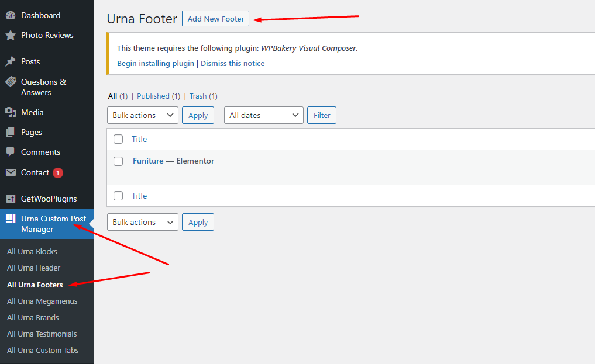
Task: Select Questions & Answers in the sidebar
Action: [x=43, y=87]
